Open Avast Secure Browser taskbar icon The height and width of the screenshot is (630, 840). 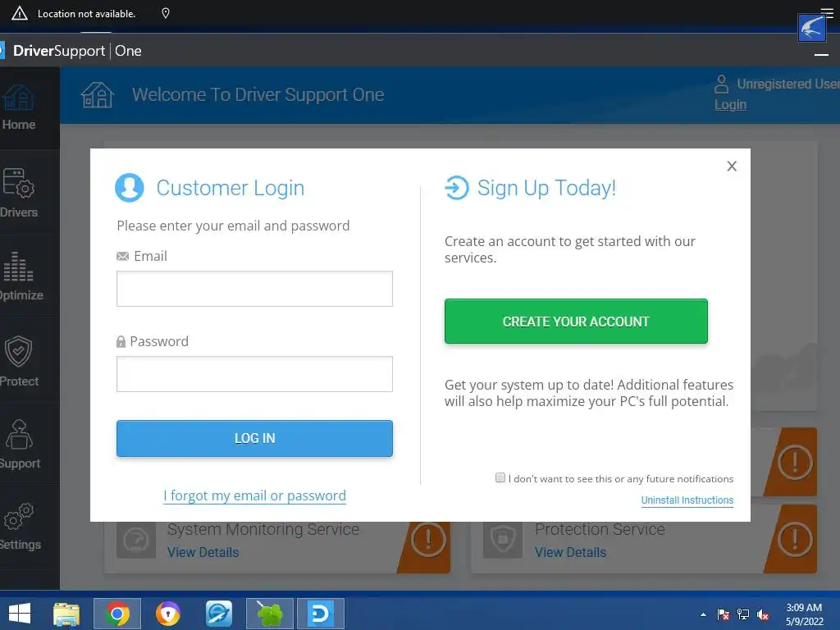tap(168, 614)
